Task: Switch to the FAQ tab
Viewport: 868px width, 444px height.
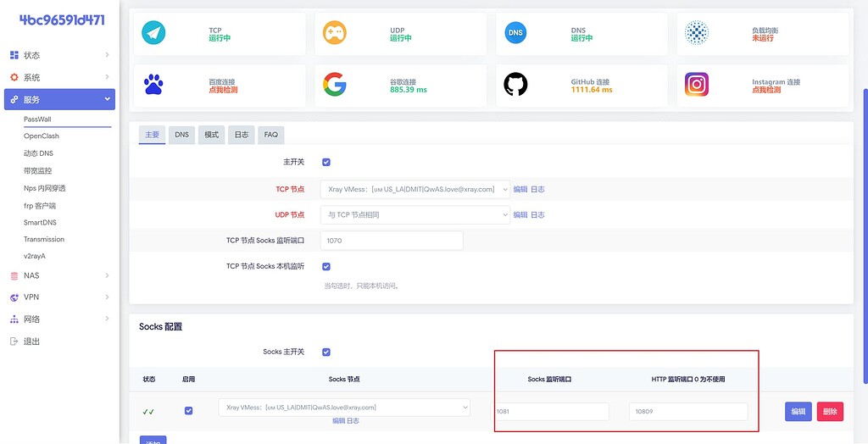Action: coord(271,135)
